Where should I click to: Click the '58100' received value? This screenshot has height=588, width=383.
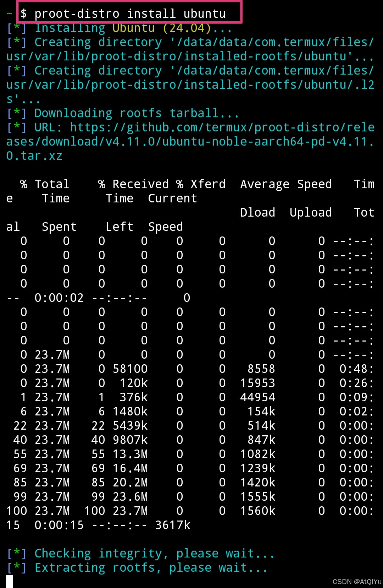coord(130,369)
